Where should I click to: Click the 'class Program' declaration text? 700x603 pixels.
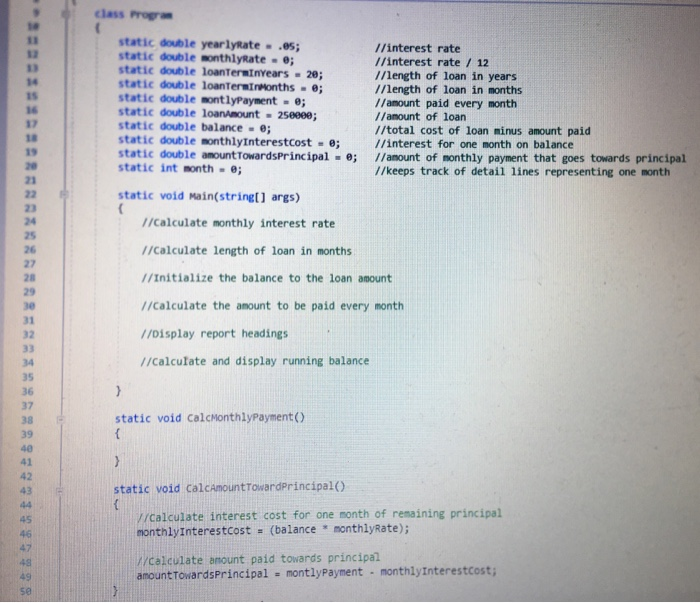pos(133,15)
